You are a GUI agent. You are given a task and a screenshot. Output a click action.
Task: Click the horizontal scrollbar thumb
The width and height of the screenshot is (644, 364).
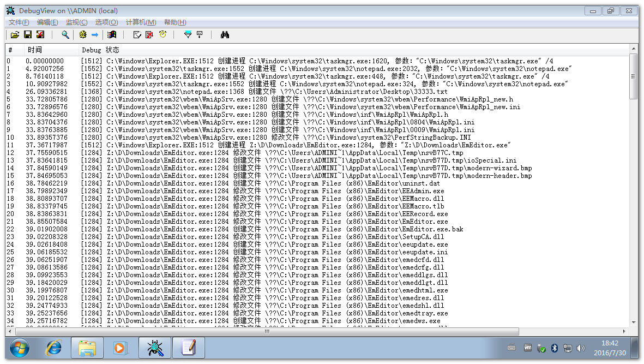pos(267,331)
